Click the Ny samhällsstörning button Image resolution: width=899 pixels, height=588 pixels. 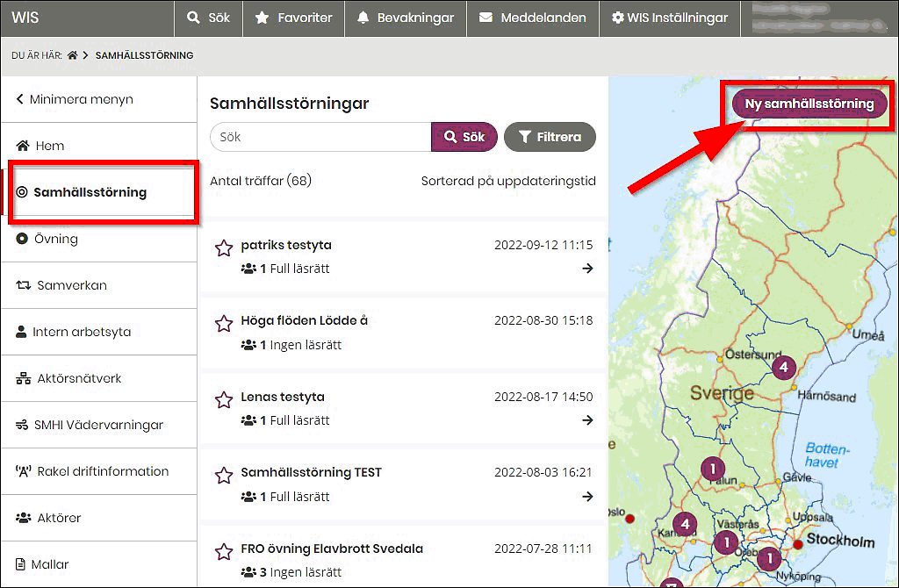click(807, 103)
